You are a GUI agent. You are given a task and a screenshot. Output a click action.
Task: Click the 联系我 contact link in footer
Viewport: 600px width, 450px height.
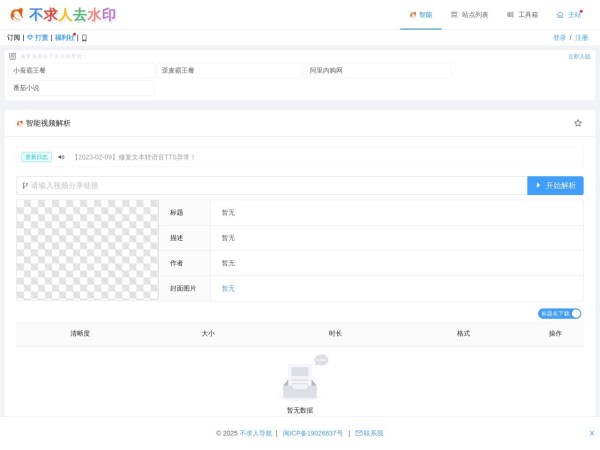tap(369, 433)
